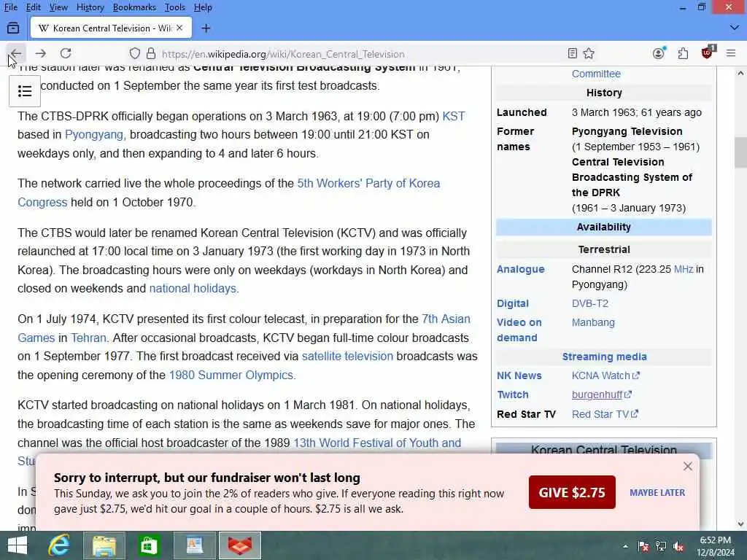Click MAYBE LATER in fundraiser banner
This screenshot has width=747, height=560.
coord(657,492)
